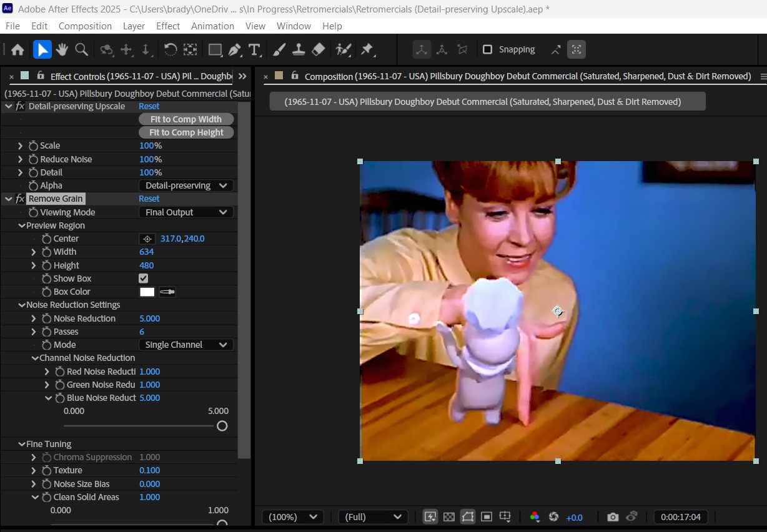Toggle the Effect Controls panel lock
The image size is (767, 532).
click(41, 76)
